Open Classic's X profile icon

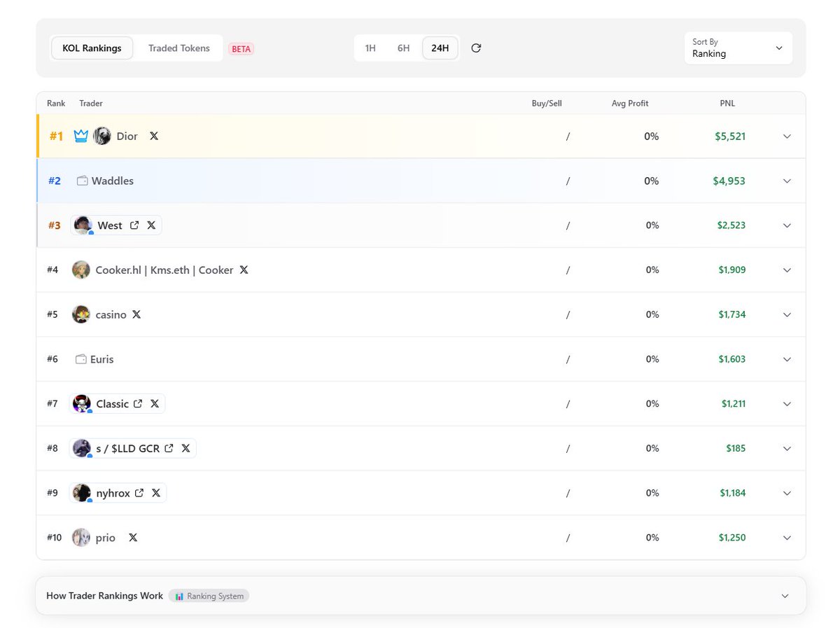155,404
